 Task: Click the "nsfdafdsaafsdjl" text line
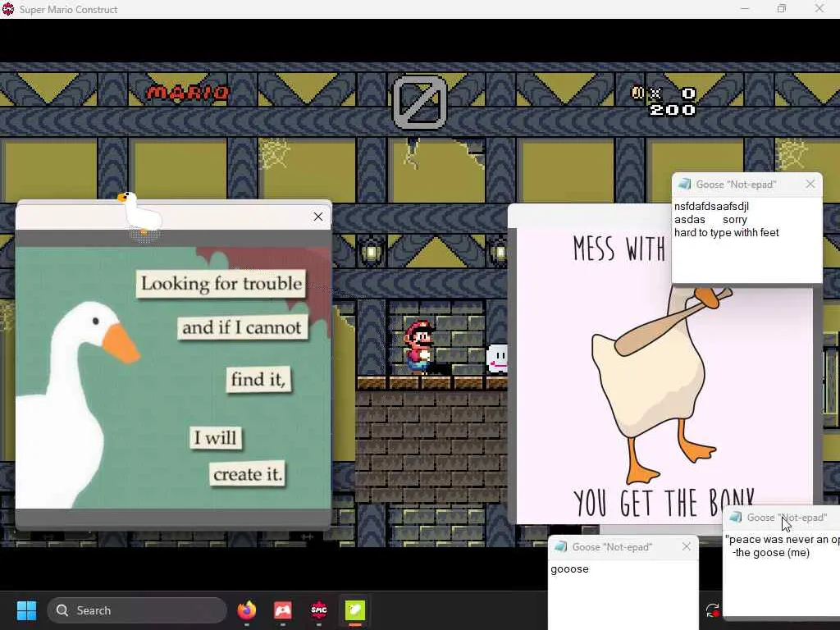(711, 206)
